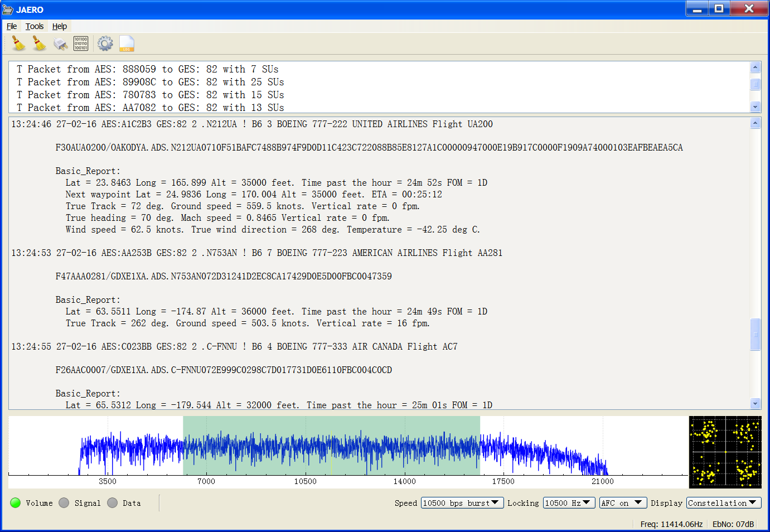Image resolution: width=770 pixels, height=532 pixels.
Task: Click scroll down arrow of message log
Action: [x=756, y=403]
